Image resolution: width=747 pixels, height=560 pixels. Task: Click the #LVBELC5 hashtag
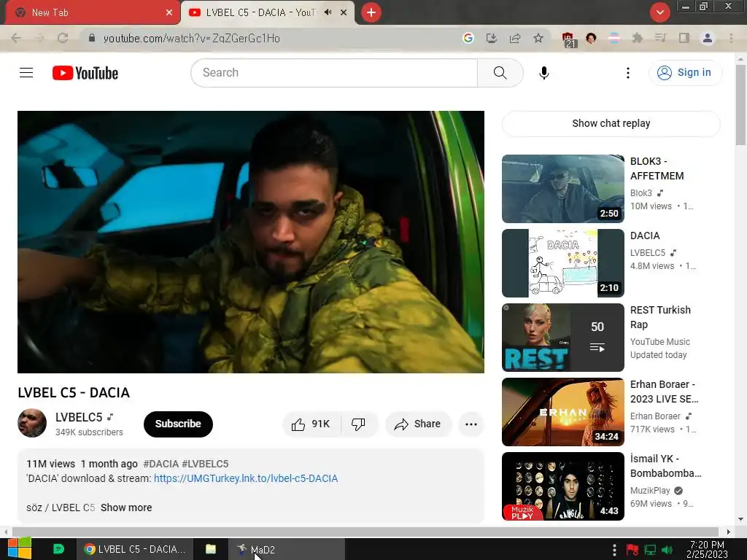(x=205, y=464)
